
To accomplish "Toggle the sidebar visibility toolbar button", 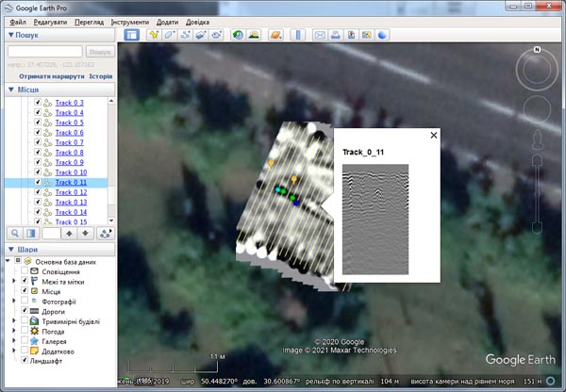I will pos(132,36).
